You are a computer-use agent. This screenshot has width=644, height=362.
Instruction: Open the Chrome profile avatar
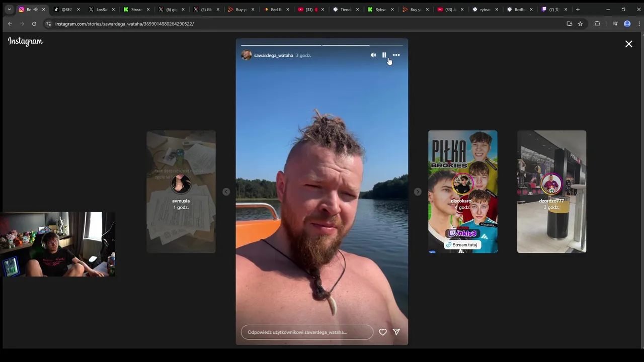(627, 24)
